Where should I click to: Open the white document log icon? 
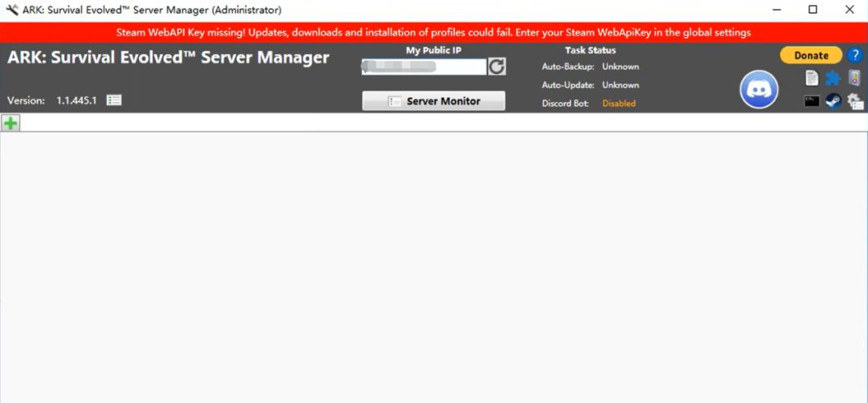point(812,78)
